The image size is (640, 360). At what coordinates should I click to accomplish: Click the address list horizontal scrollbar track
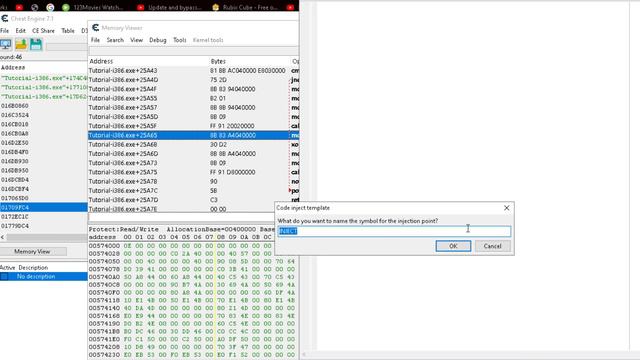tap(47, 237)
